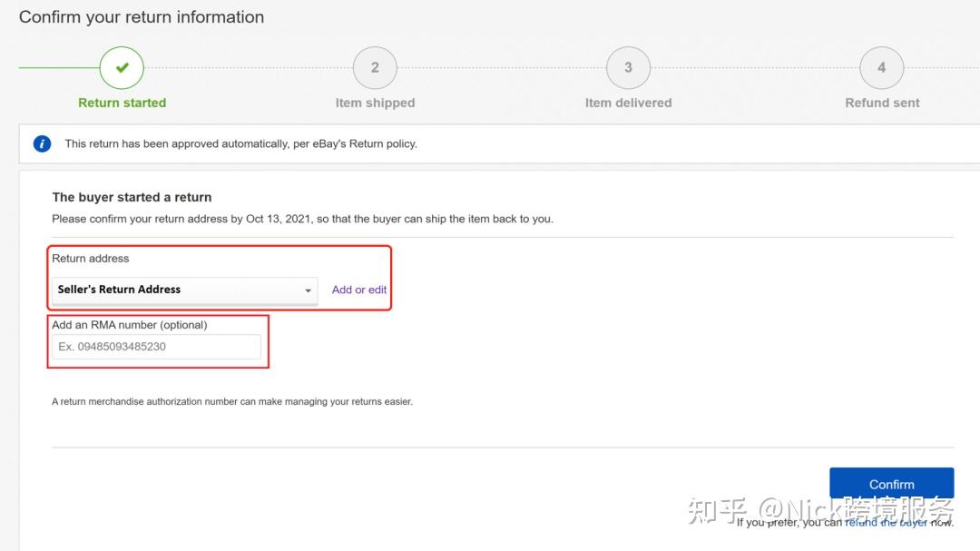Expand the return address dropdown arrow

(x=307, y=290)
